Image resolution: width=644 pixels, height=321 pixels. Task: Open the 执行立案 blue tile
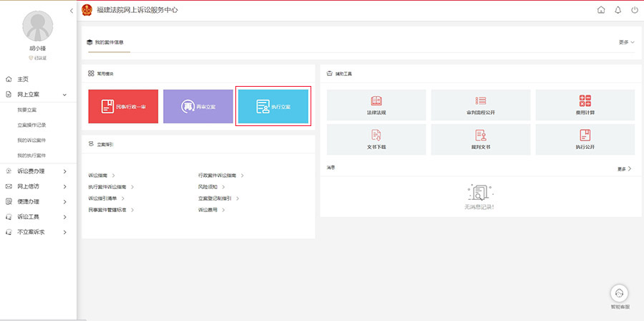pos(273,107)
